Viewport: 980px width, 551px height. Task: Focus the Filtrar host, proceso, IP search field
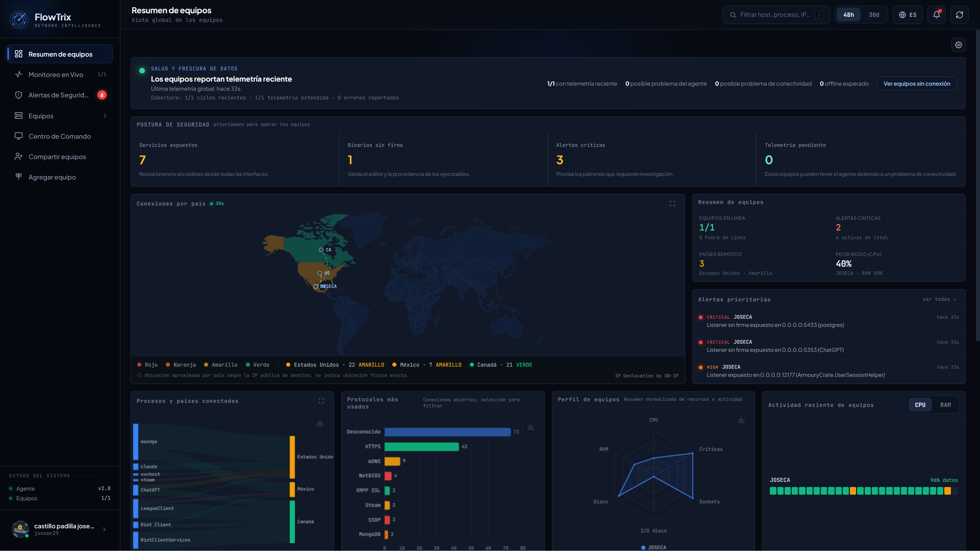point(776,15)
